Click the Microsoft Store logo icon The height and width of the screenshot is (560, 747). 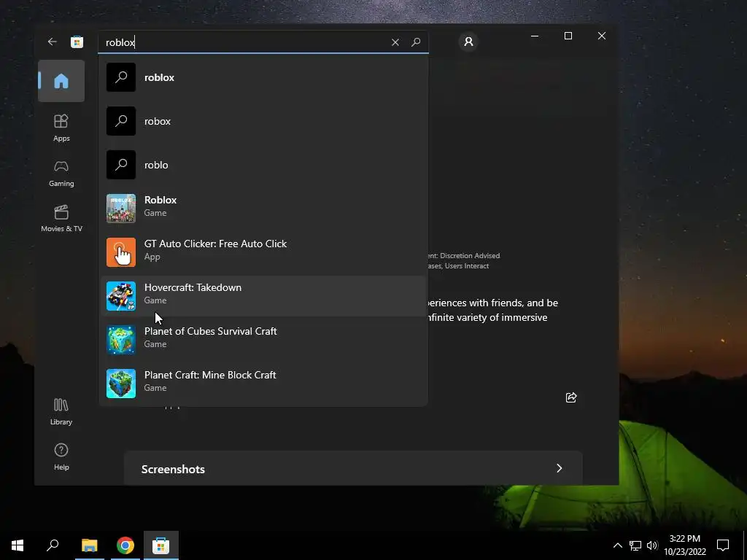coord(77,42)
